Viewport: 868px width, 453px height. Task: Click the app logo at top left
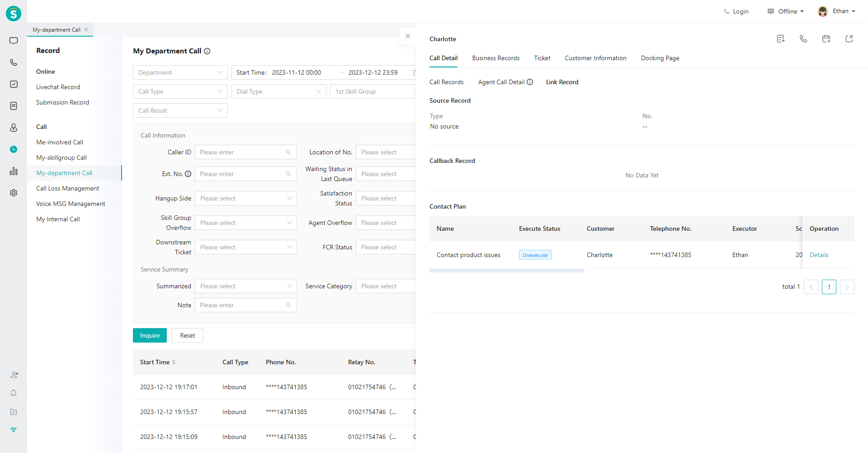[x=14, y=14]
